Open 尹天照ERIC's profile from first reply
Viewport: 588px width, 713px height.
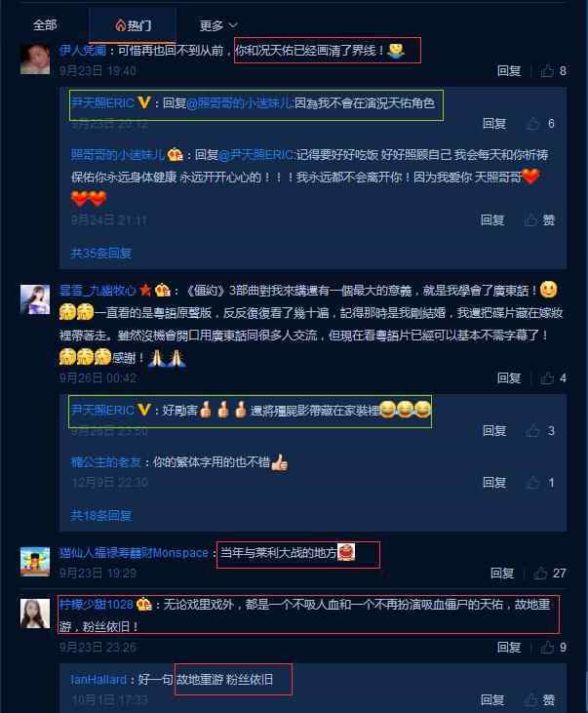tap(102, 103)
